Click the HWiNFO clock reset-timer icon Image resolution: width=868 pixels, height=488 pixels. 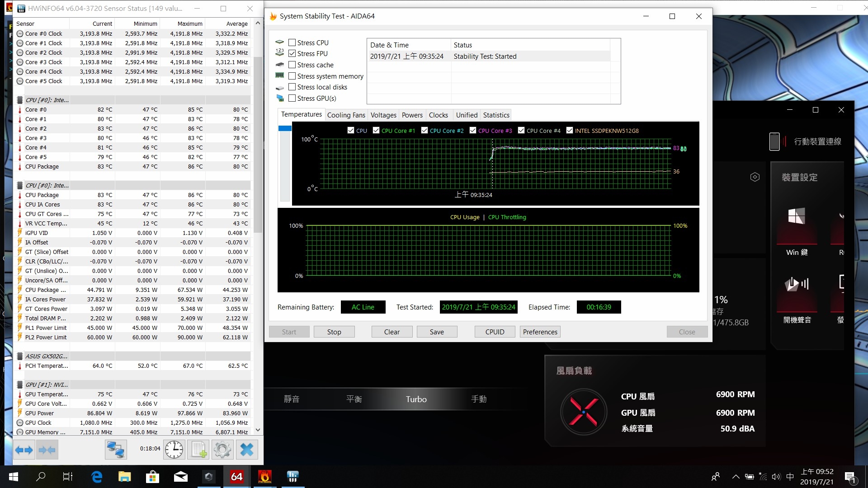(174, 450)
